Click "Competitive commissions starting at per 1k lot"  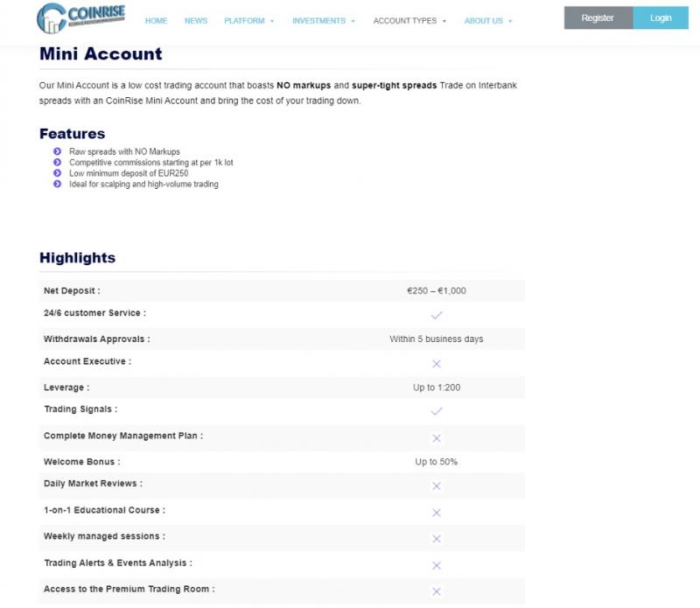(x=150, y=163)
